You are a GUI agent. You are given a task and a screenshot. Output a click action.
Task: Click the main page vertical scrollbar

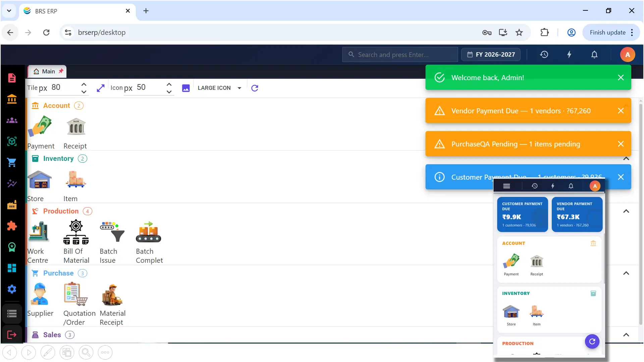[641, 215]
